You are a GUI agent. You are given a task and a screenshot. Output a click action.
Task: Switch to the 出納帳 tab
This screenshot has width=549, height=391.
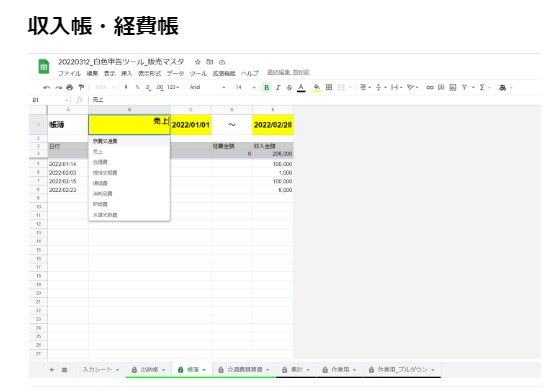pyautogui.click(x=148, y=370)
